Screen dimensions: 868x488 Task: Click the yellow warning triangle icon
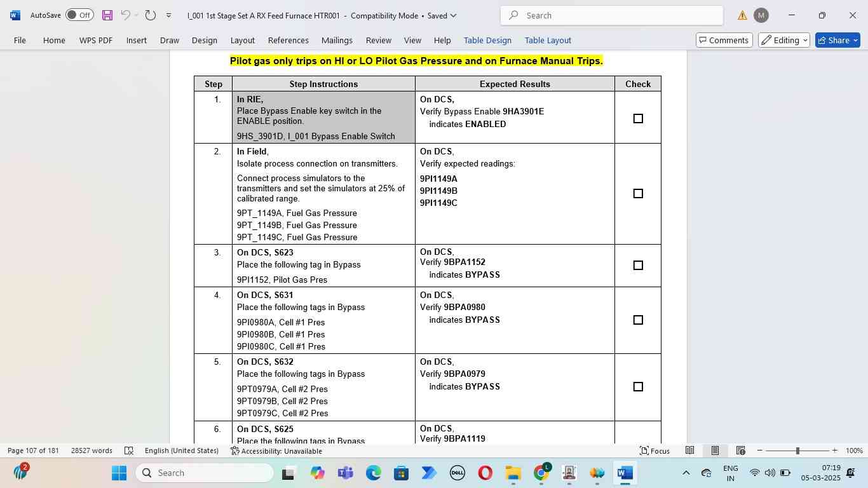(742, 15)
